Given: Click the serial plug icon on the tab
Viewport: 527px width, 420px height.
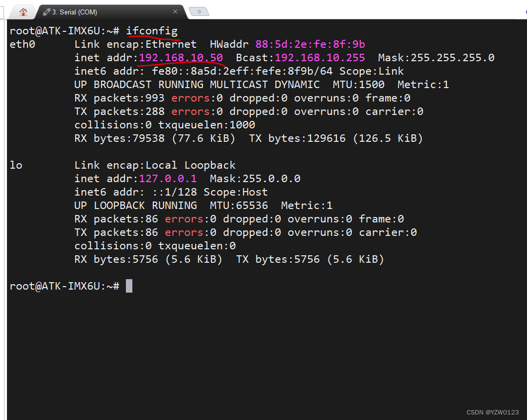Looking at the screenshot, I should click(46, 12).
